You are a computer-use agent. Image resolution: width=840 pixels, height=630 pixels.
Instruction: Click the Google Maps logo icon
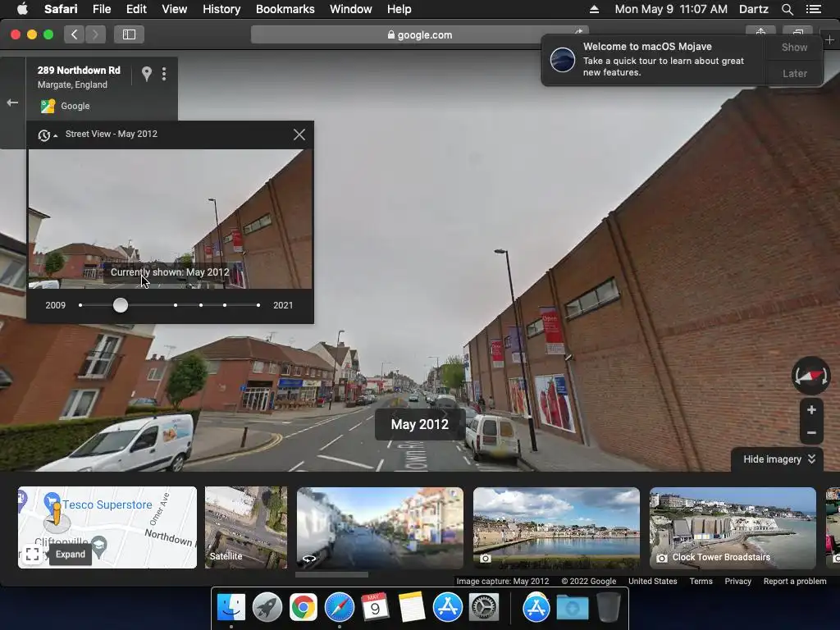pyautogui.click(x=48, y=106)
